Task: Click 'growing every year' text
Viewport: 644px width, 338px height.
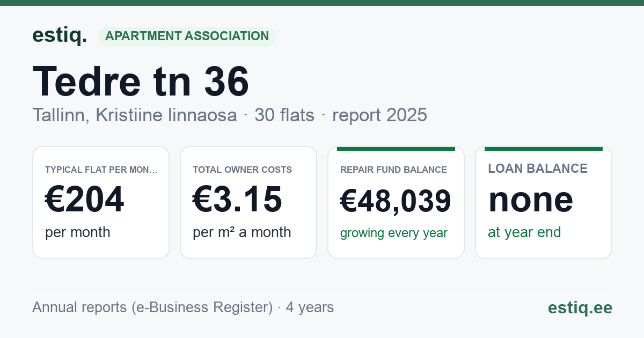Action: coord(394,233)
